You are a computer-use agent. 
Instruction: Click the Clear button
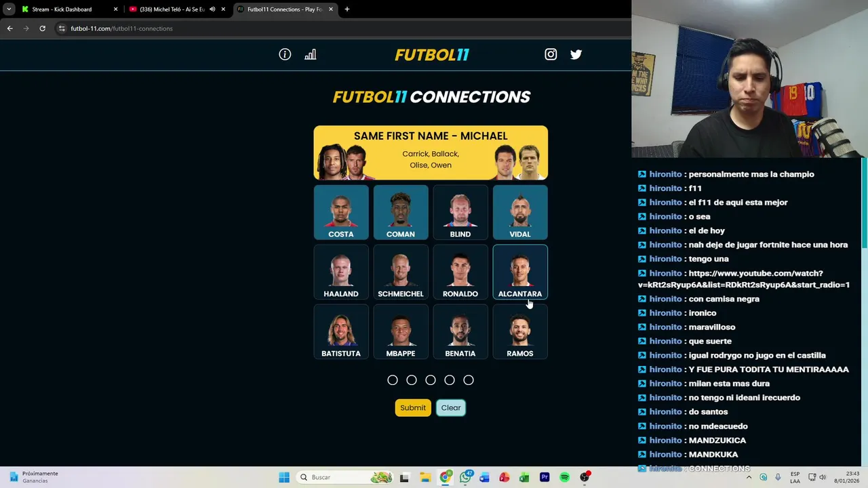451,407
